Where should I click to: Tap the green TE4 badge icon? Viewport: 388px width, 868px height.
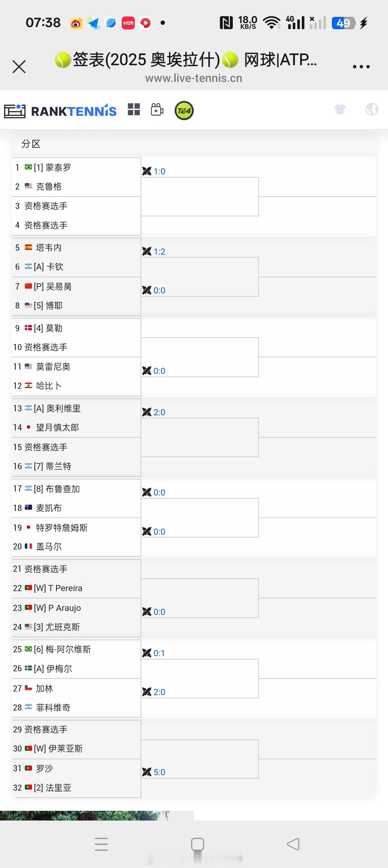click(184, 110)
